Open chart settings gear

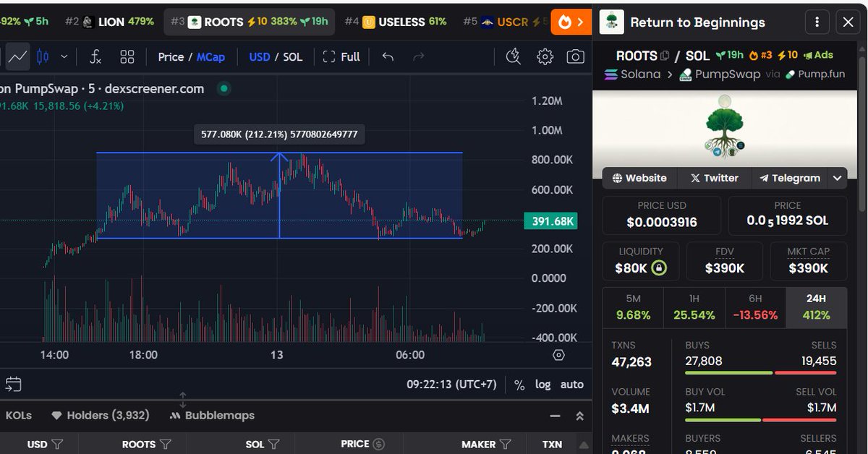(x=545, y=56)
